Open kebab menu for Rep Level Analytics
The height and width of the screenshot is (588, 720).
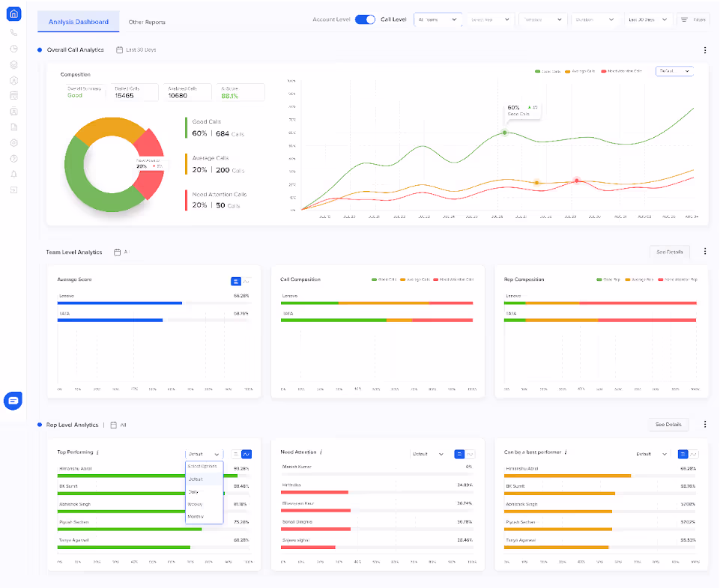coord(705,424)
